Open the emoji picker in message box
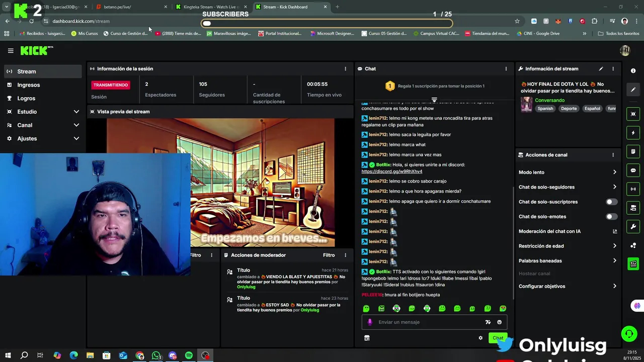The width and height of the screenshot is (644, 362). coord(499,322)
